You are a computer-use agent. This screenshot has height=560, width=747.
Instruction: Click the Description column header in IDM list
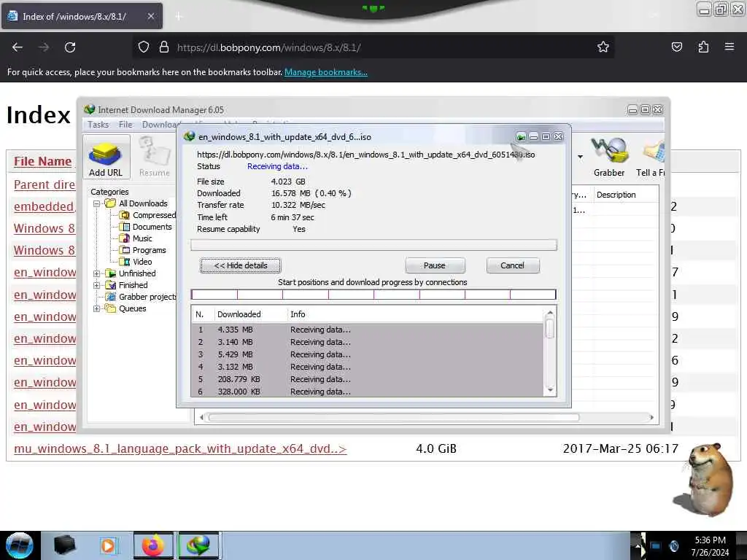[616, 195]
